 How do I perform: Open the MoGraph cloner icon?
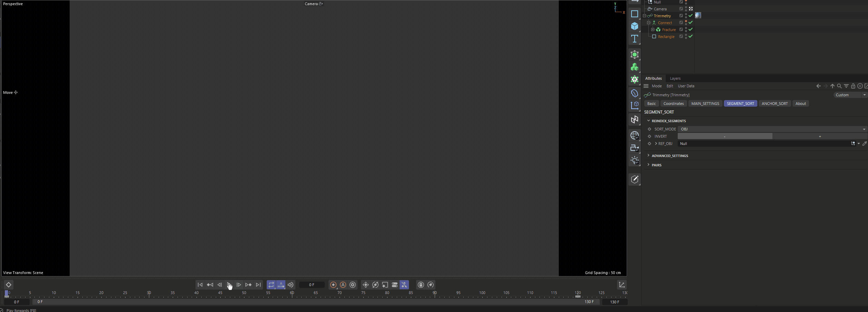635,67
